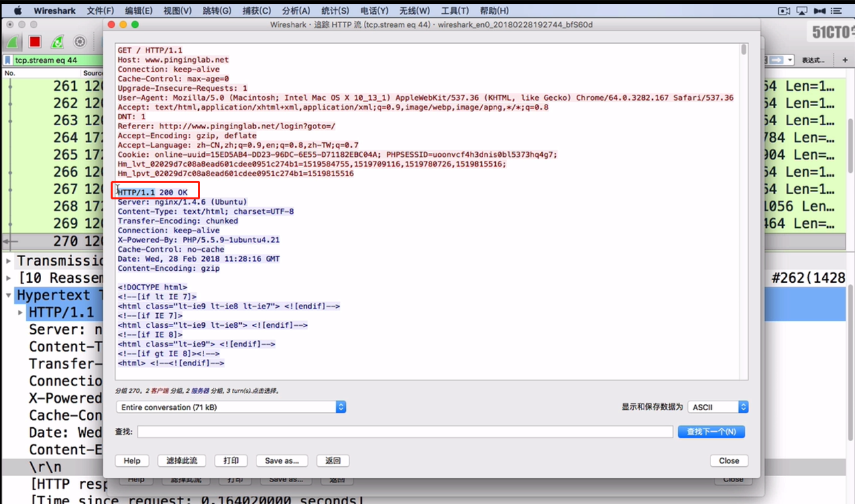Expand the HTTP/1.1 response line in tree
Screen dimensions: 855x504
point(21,313)
